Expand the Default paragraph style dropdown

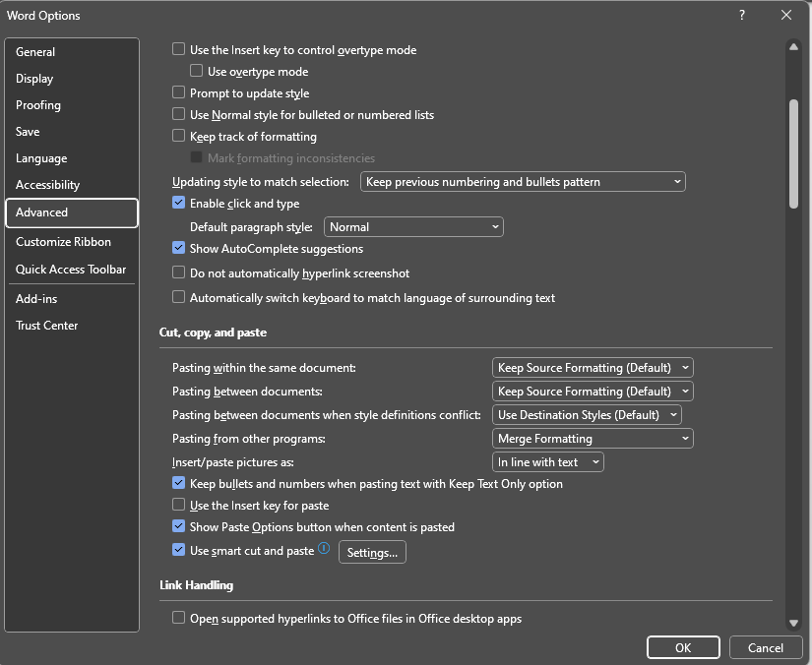[413, 226]
